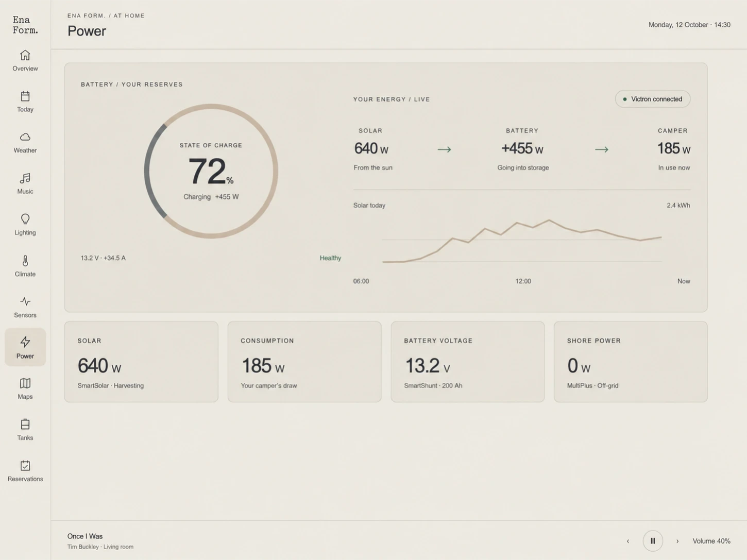The height and width of the screenshot is (560, 747).
Task: Open the Tanks icon
Action: [25, 424]
